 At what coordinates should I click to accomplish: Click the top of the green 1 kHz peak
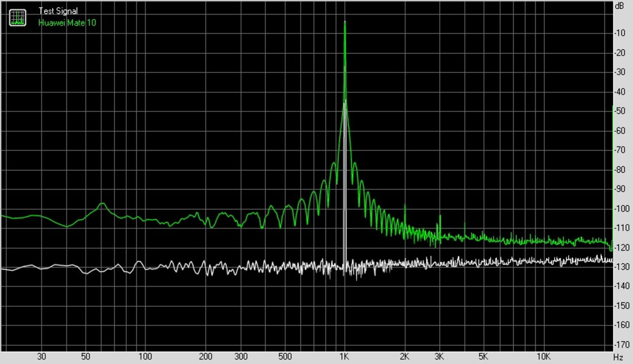pyautogui.click(x=345, y=22)
